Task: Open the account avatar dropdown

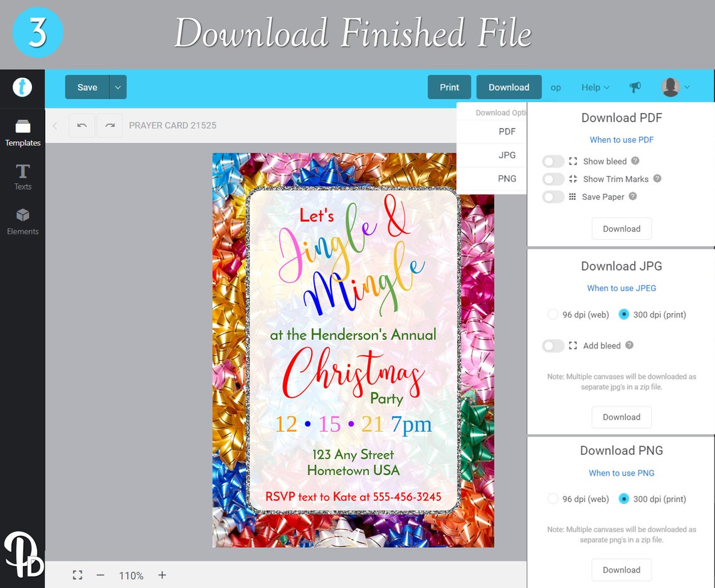Action: [x=675, y=87]
